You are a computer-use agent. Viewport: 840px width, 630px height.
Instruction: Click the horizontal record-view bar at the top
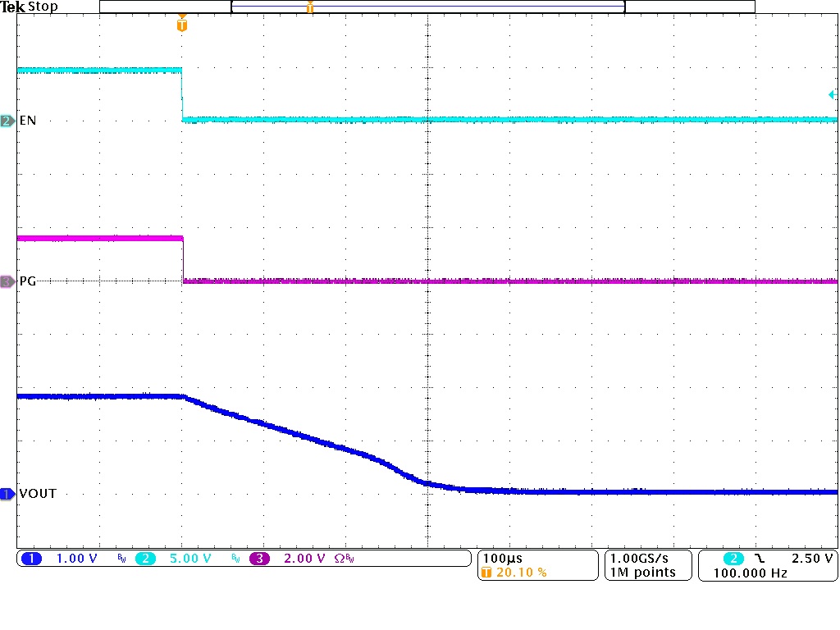[427, 6]
